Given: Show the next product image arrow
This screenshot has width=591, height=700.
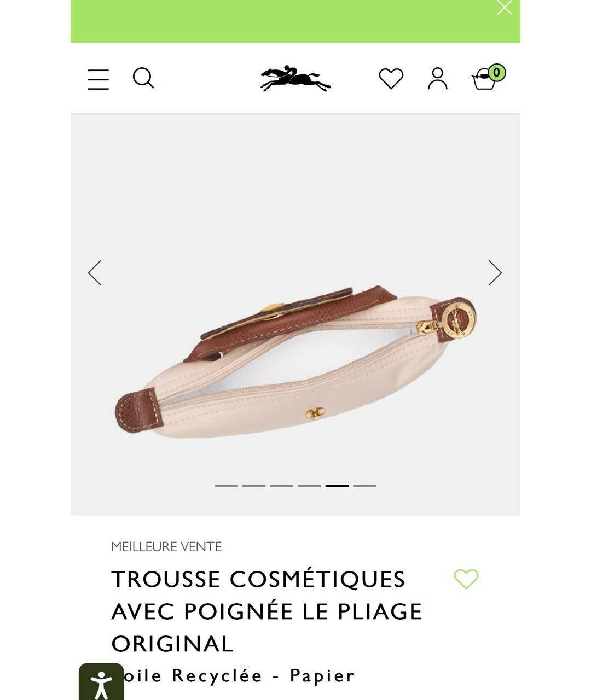Looking at the screenshot, I should point(495,272).
